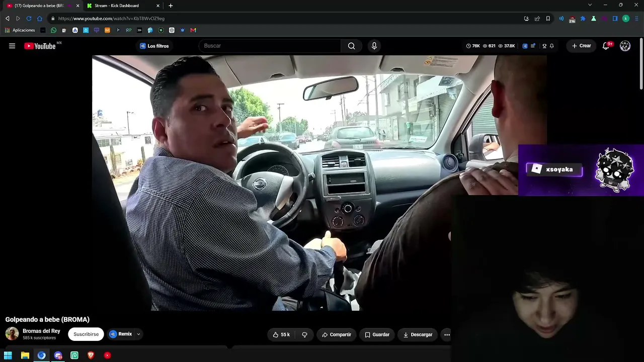Click the 37.8K vidIQ views stat
The height and width of the screenshot is (362, 644).
[x=507, y=46]
